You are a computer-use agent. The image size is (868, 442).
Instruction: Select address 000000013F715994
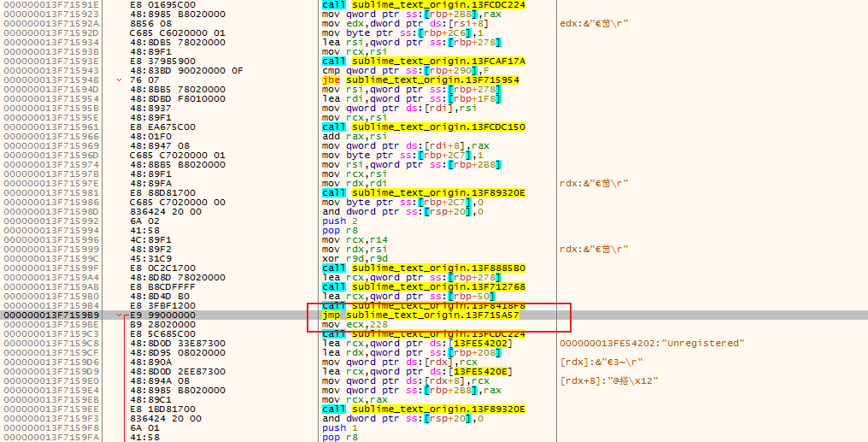[x=51, y=231]
